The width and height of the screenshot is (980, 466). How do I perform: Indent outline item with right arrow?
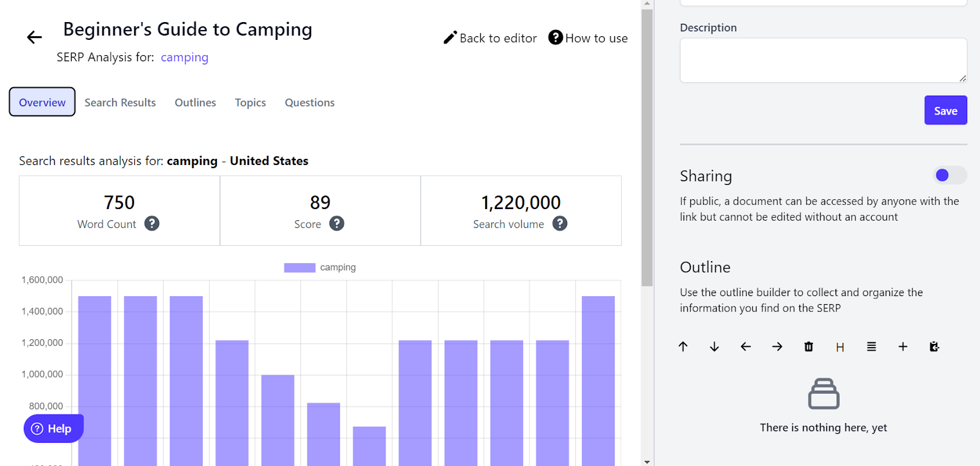coord(777,347)
